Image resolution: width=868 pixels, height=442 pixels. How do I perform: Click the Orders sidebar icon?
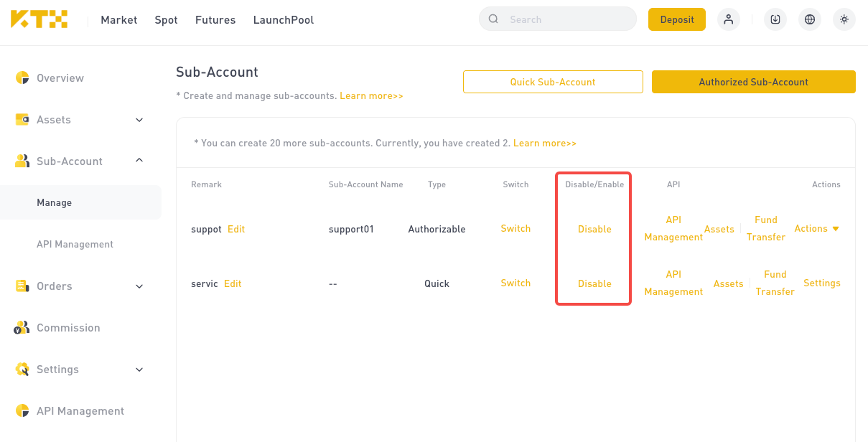click(22, 286)
